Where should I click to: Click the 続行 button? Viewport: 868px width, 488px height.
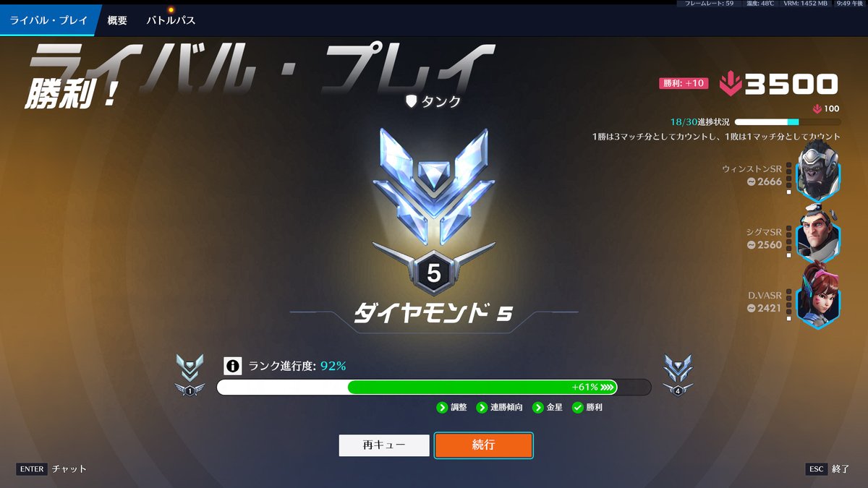click(x=483, y=445)
